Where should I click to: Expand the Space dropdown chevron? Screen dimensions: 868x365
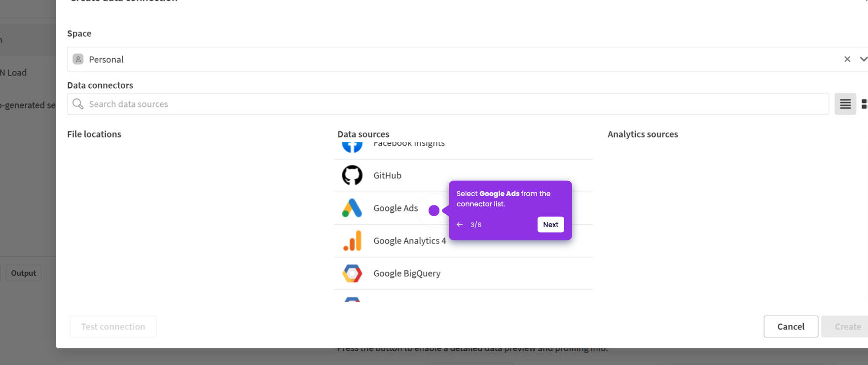click(864, 59)
